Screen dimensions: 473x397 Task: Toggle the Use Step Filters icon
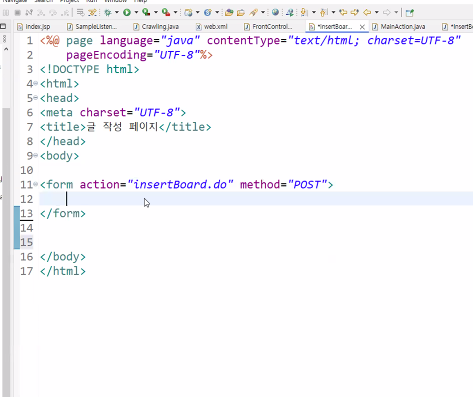click(x=92, y=13)
